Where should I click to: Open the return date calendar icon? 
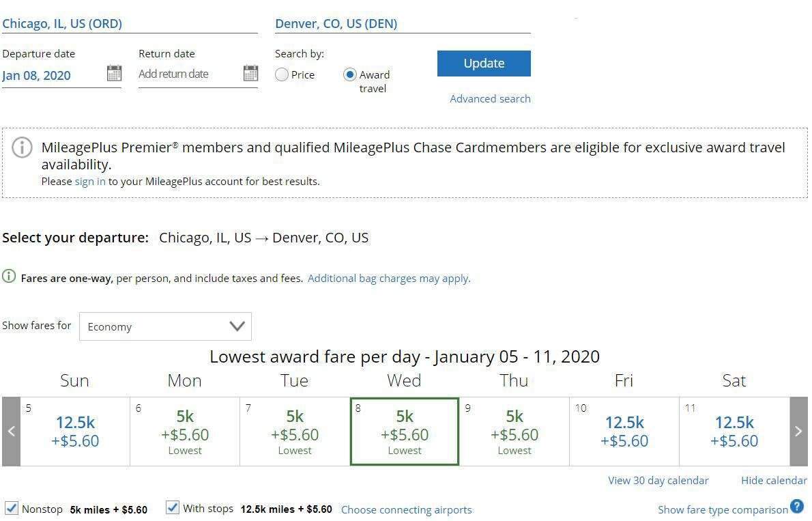click(x=250, y=73)
